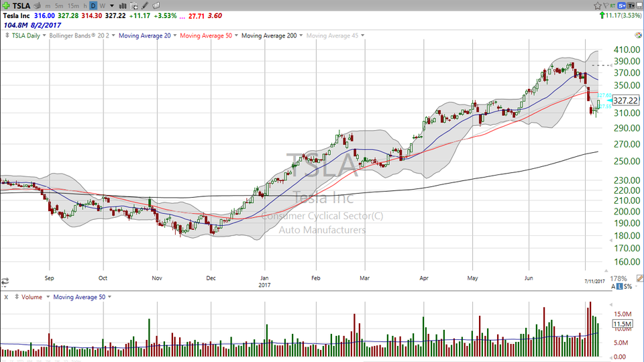
Task: Click the current price tag 327.22
Action: coord(625,100)
